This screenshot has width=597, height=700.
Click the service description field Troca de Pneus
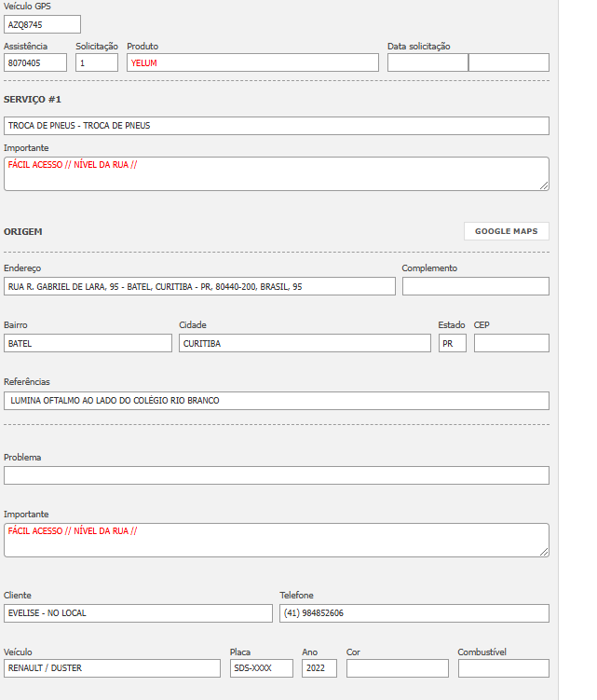pos(276,125)
